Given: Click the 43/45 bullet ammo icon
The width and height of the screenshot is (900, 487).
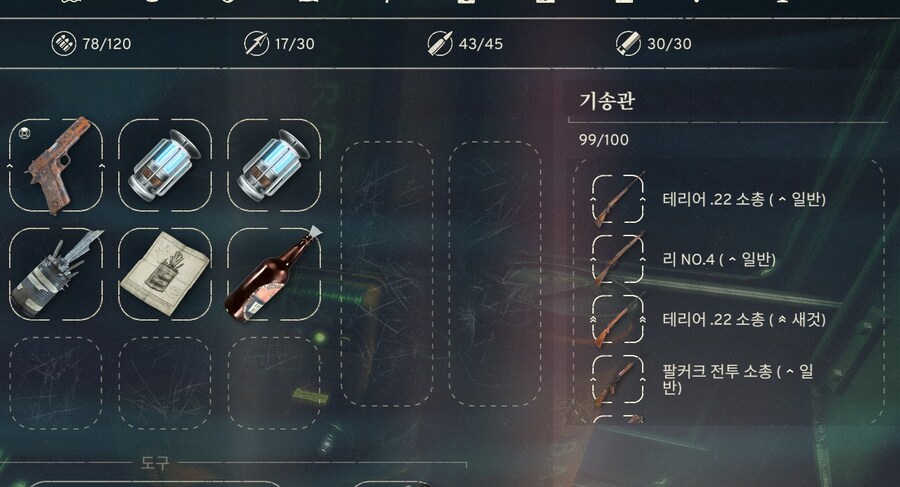Looking at the screenshot, I should tap(440, 44).
